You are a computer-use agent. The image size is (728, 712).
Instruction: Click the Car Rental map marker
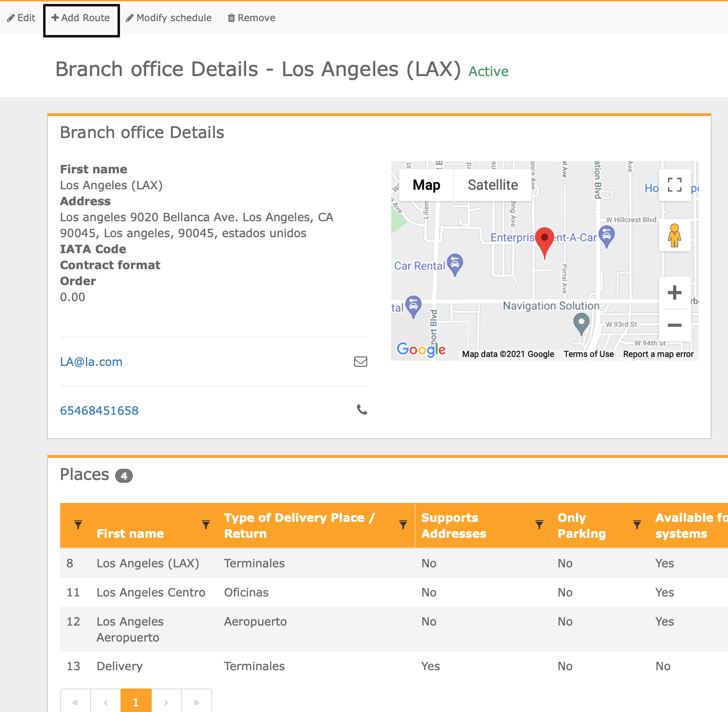tap(455, 265)
